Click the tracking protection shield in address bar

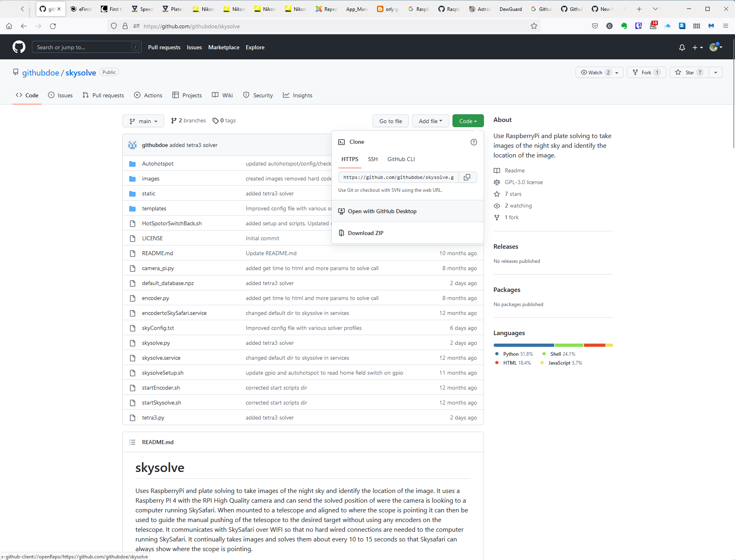114,25
